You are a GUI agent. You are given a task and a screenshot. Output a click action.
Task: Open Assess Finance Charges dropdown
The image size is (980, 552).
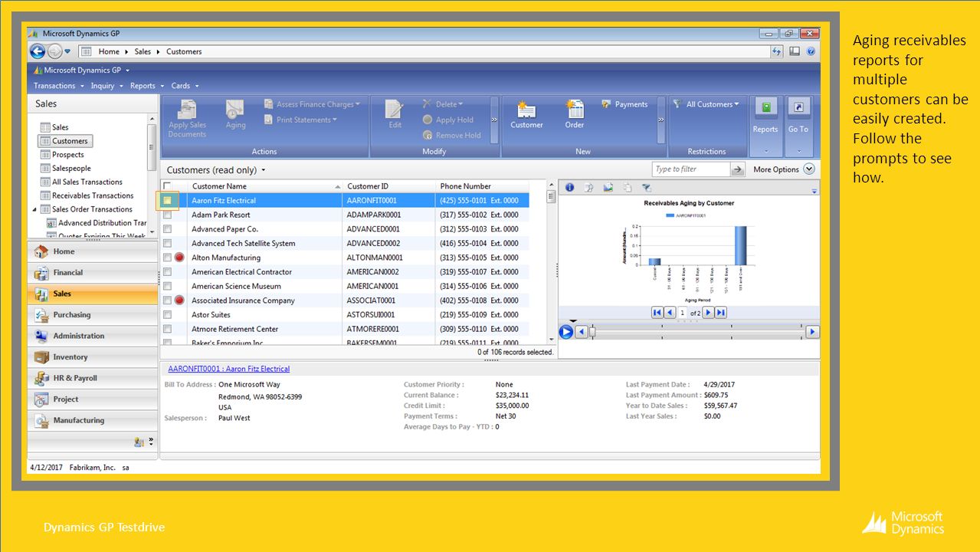click(x=312, y=104)
